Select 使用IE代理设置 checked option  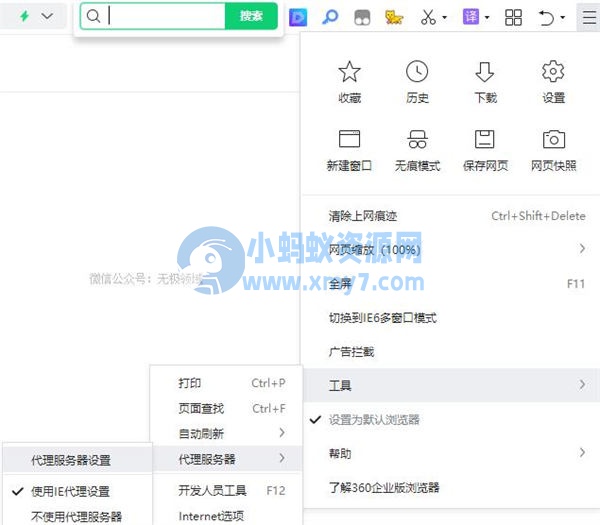[x=77, y=491]
